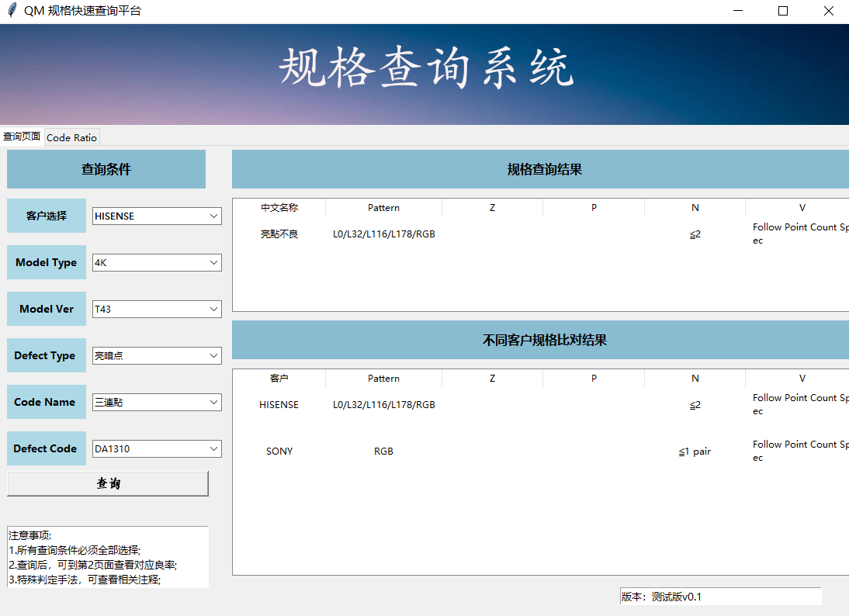Image resolution: width=849 pixels, height=616 pixels.
Task: Click Pattern column header in upper table
Action: (x=384, y=208)
